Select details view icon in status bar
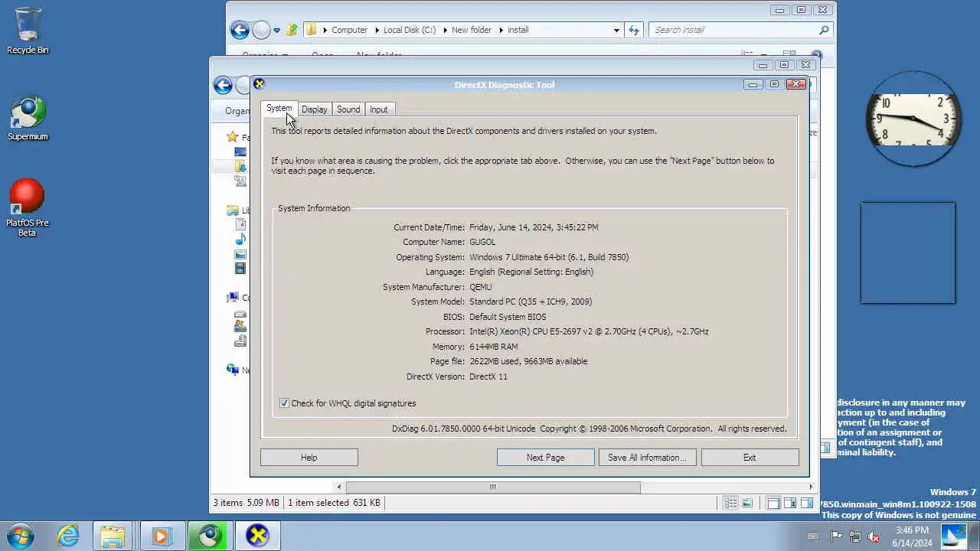Image resolution: width=980 pixels, height=551 pixels. coord(731,503)
